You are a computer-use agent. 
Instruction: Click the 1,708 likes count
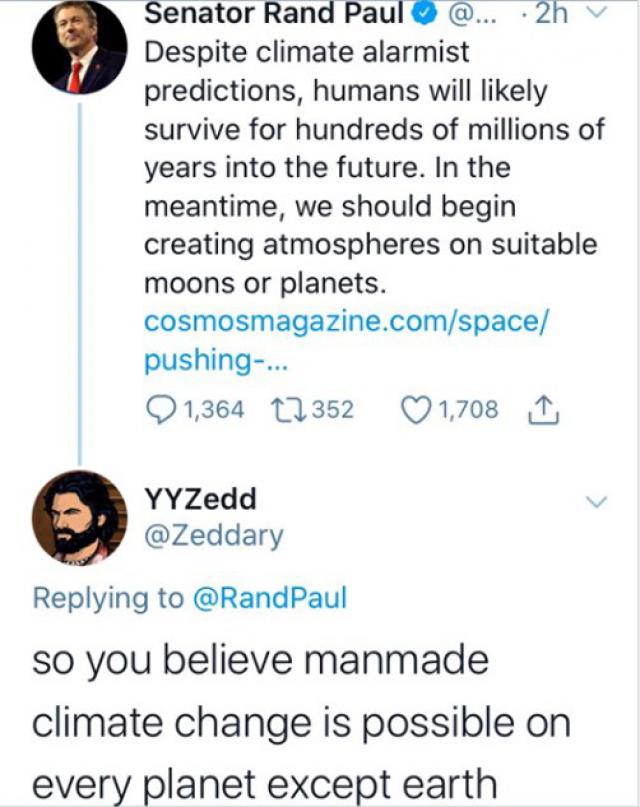tap(469, 410)
